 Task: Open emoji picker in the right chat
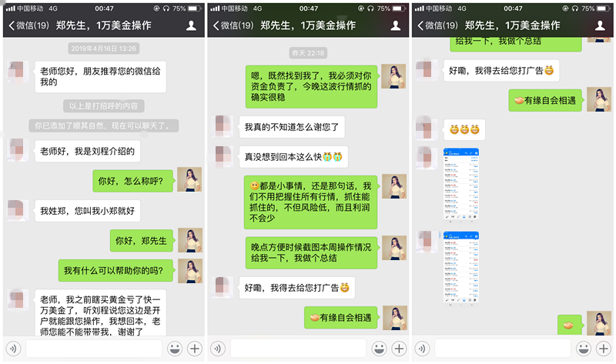(584, 349)
